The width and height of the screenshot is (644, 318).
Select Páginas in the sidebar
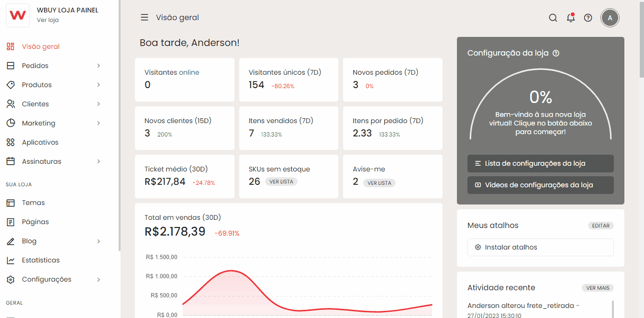(x=35, y=222)
